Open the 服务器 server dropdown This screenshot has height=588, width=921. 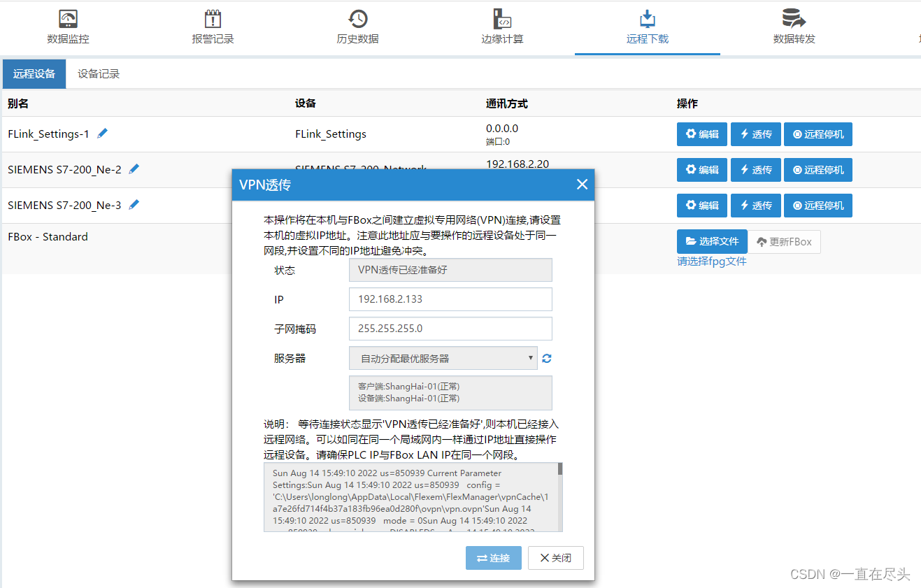[443, 358]
